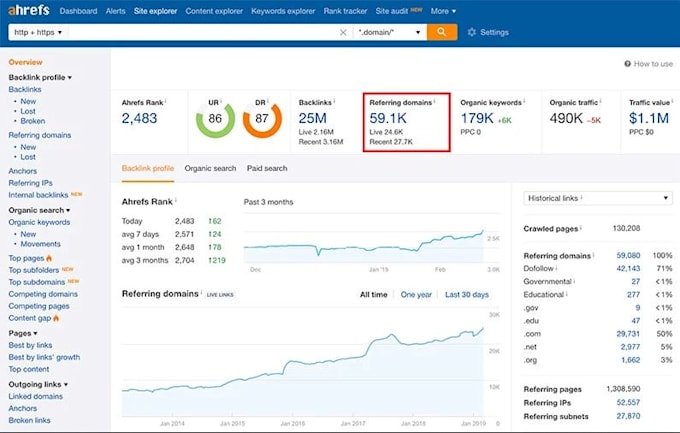Click the How to use help icon
The image size is (680, 433).
click(628, 64)
